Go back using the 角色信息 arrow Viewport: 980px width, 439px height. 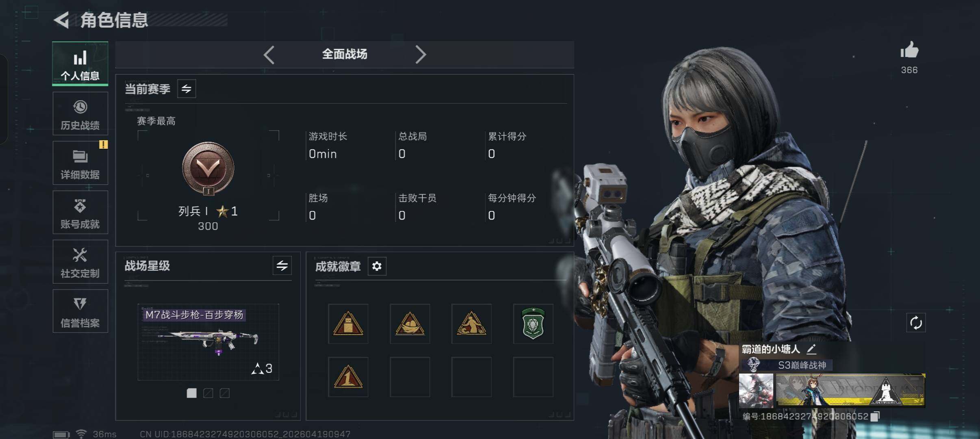click(62, 20)
